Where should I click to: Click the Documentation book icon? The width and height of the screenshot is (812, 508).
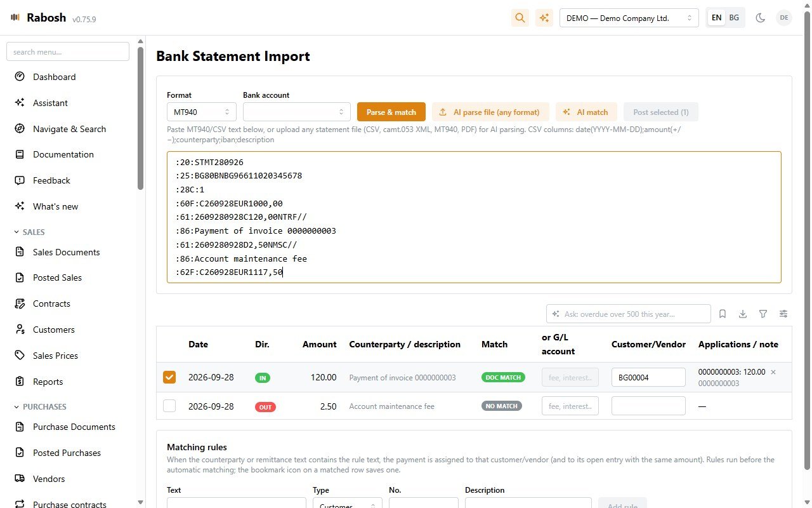coord(20,154)
